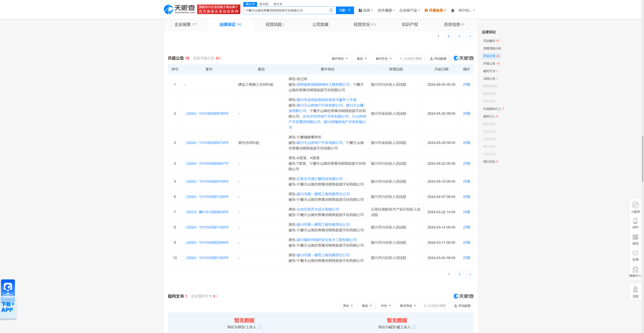Click the Tianyancha logo

[179, 9]
